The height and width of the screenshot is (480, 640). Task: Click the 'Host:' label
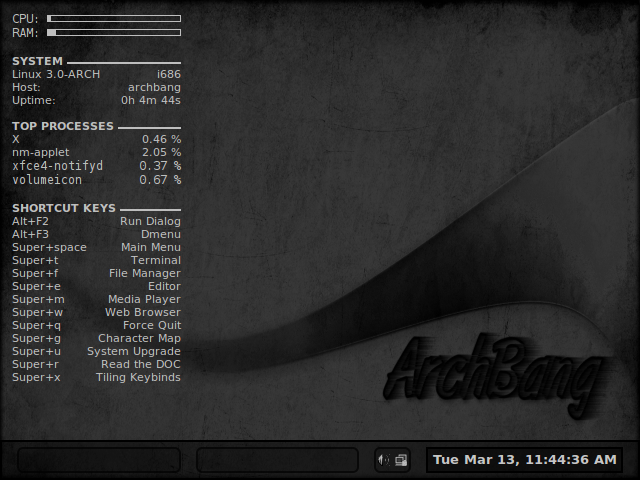(26, 87)
